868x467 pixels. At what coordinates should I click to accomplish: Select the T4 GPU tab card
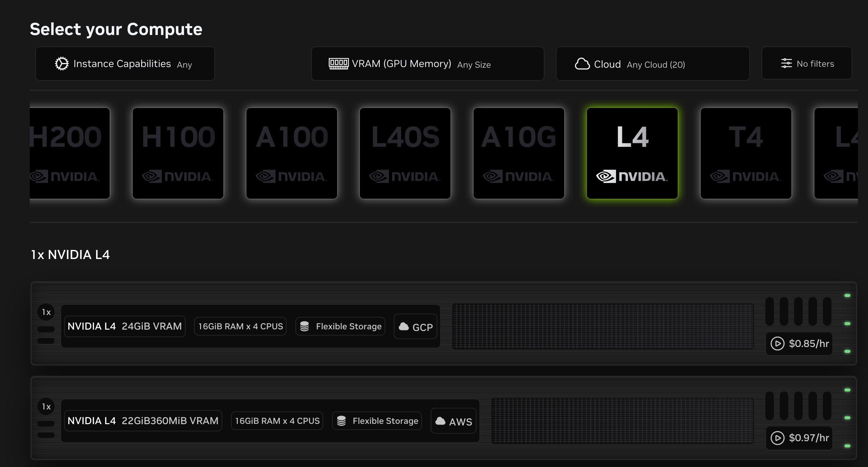747,153
